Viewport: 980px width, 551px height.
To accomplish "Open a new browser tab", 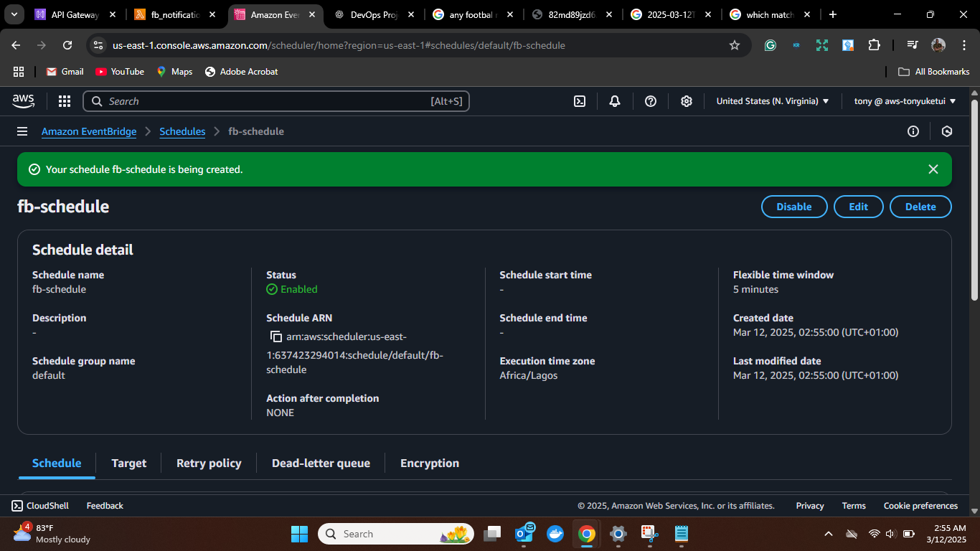I will coord(832,14).
